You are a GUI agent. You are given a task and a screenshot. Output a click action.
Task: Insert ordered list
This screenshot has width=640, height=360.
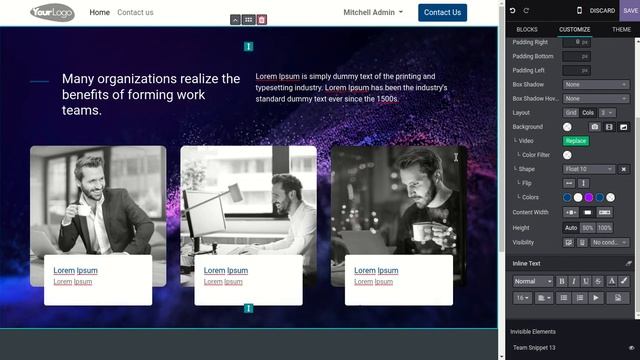[580, 298]
